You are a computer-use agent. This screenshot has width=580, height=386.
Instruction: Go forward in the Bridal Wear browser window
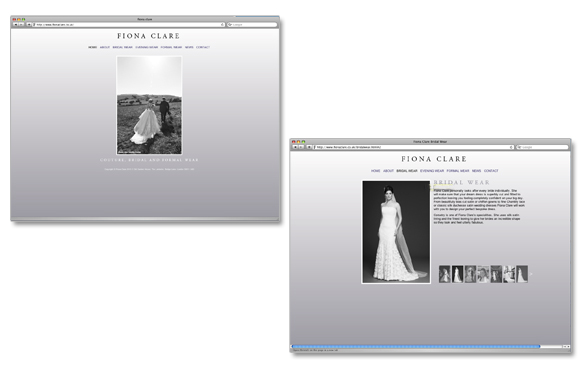point(301,147)
